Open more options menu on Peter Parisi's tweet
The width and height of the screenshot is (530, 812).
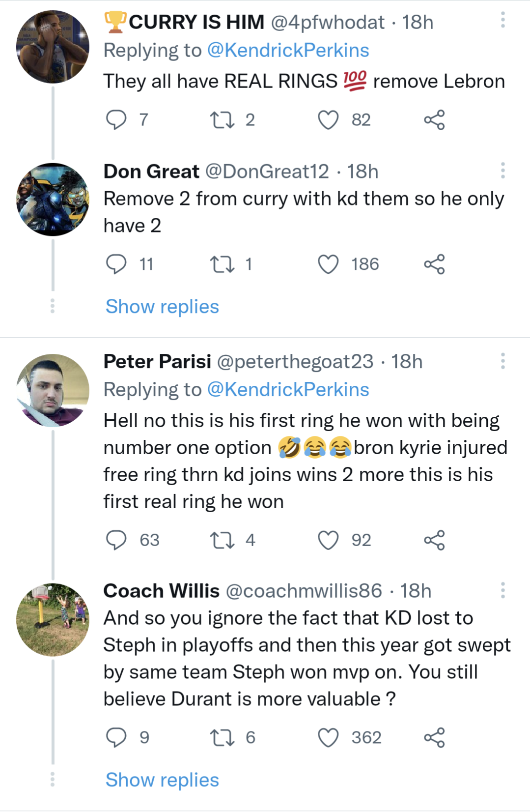pos(502,361)
